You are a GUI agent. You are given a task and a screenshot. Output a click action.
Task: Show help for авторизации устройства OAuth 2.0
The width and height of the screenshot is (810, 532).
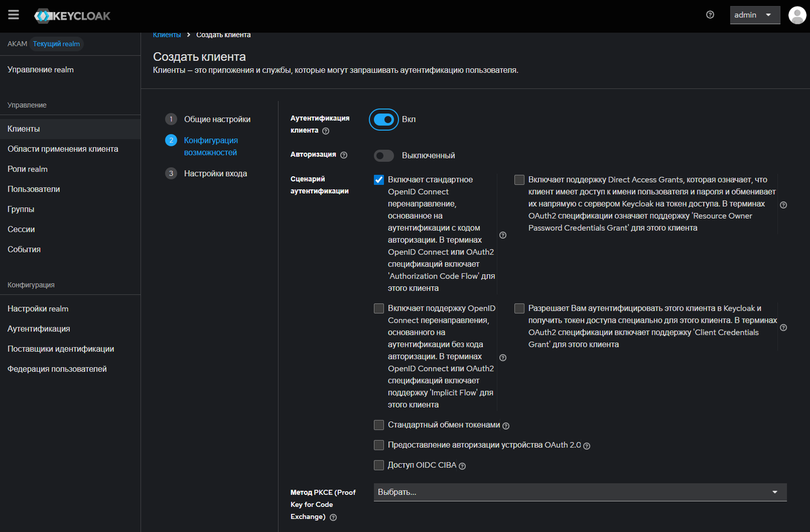(x=587, y=446)
